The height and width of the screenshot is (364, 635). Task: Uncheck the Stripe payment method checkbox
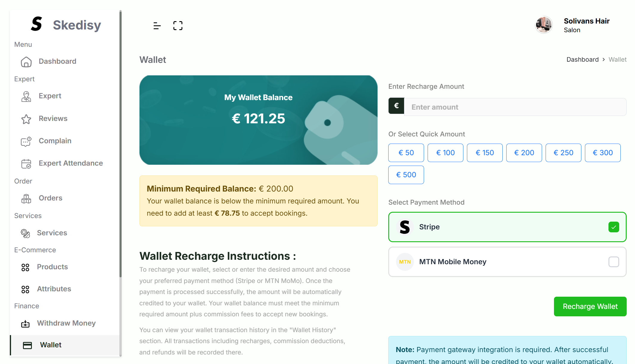pyautogui.click(x=614, y=227)
